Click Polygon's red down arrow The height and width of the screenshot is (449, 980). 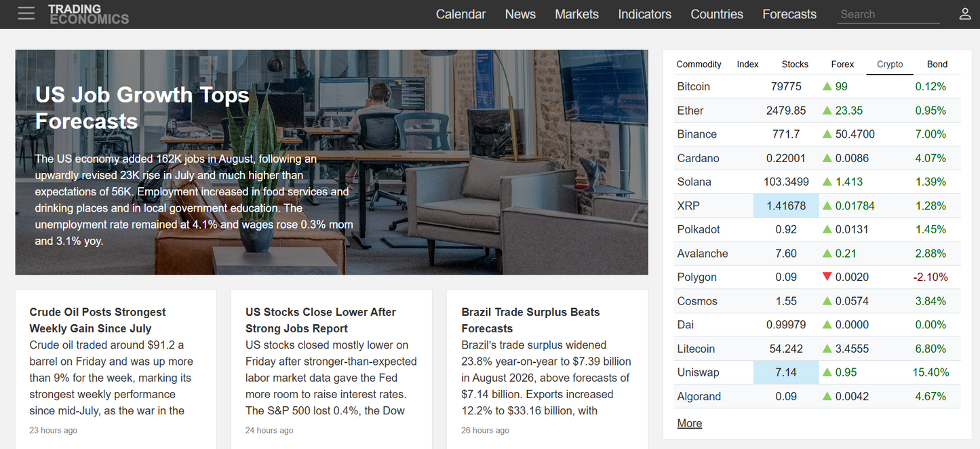(827, 277)
